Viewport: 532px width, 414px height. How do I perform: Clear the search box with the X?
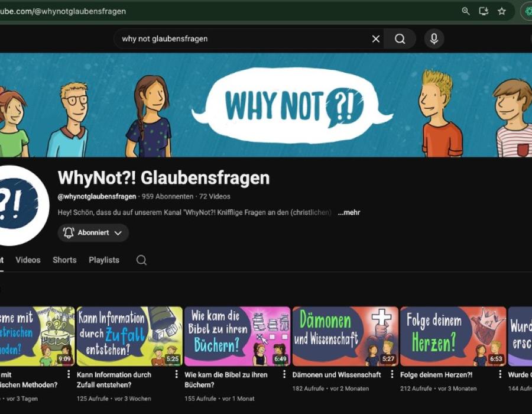click(x=375, y=38)
